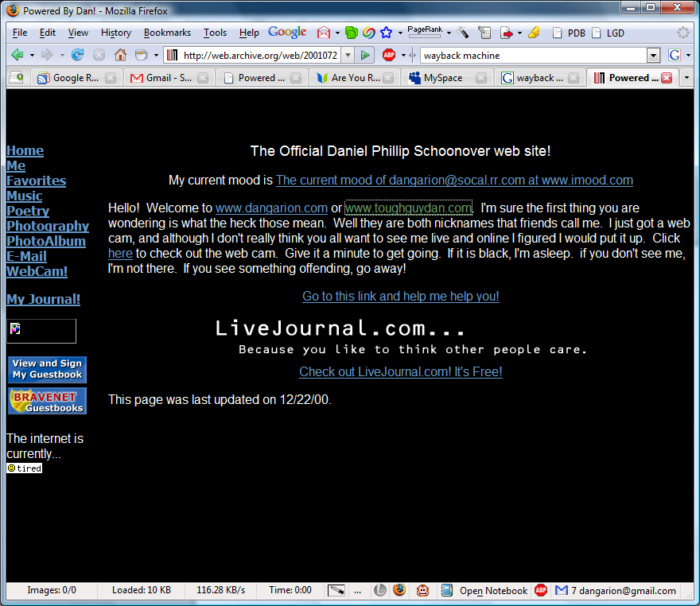Open the Photography sidebar link
The height and width of the screenshot is (606, 700).
coord(48,226)
